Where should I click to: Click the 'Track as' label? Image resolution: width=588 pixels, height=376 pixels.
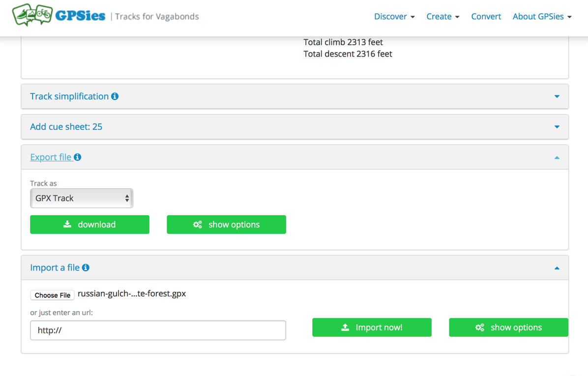43,184
